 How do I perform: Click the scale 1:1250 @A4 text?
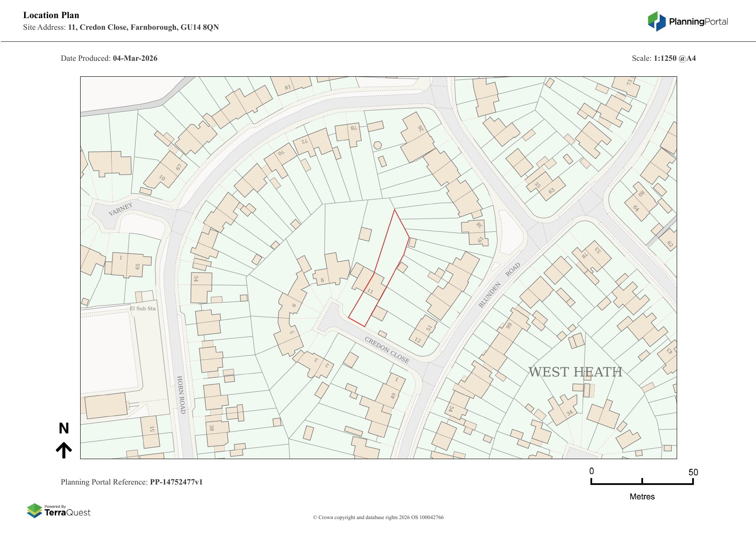tap(675, 58)
